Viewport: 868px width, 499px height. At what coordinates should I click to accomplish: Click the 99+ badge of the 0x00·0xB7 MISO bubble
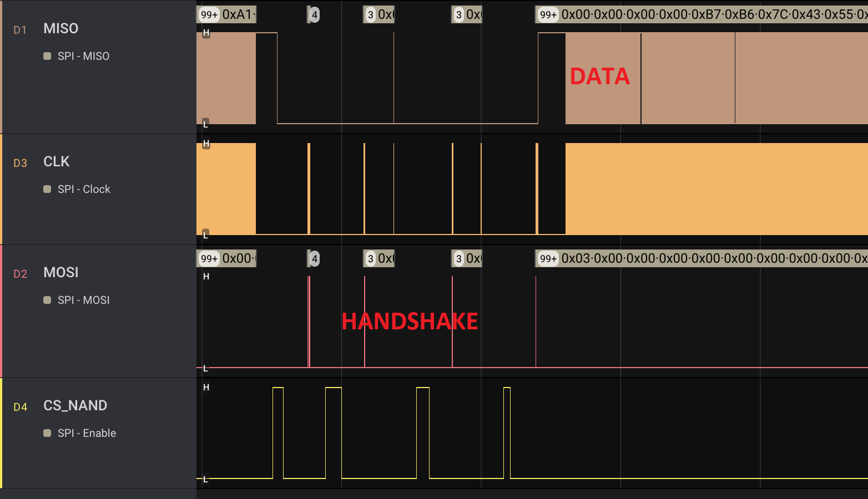click(548, 14)
